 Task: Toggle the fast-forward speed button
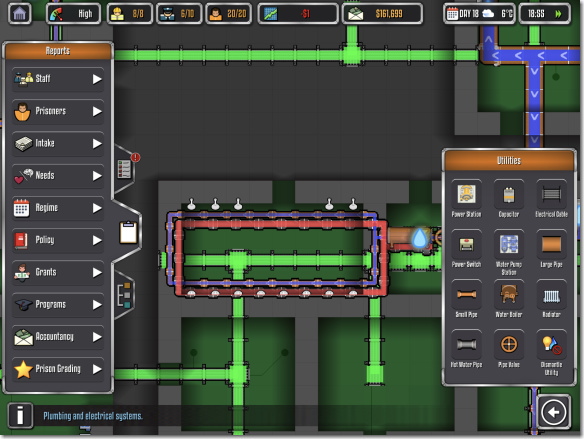coord(558,14)
